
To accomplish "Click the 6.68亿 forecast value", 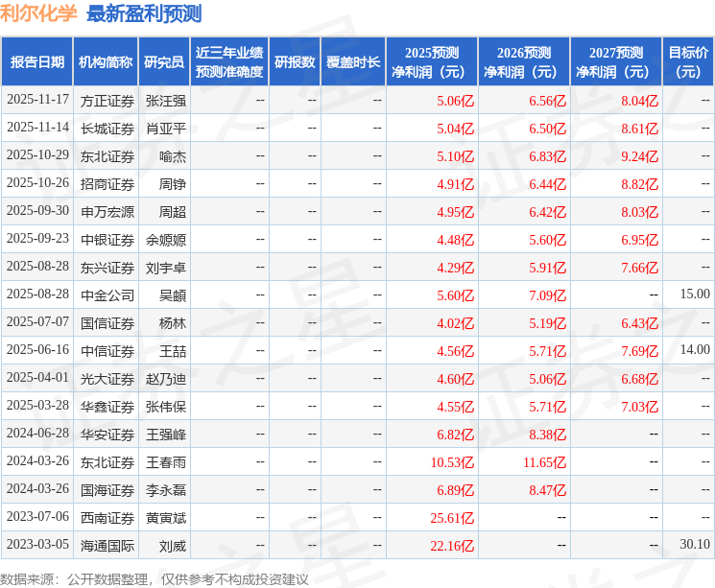I will (x=640, y=379).
